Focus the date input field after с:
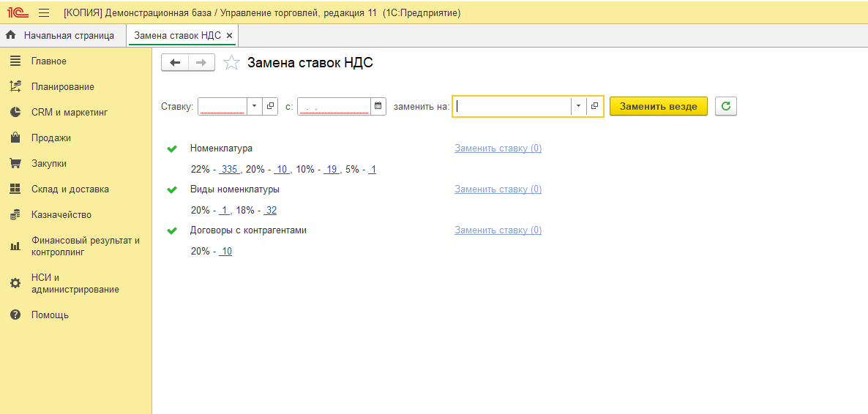 (x=334, y=106)
